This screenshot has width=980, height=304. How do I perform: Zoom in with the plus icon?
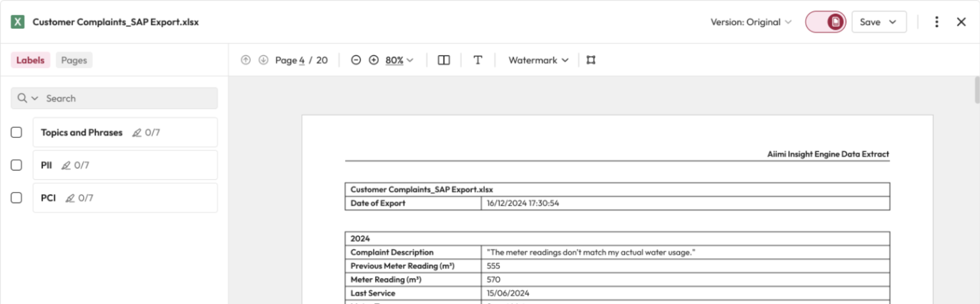(x=374, y=60)
